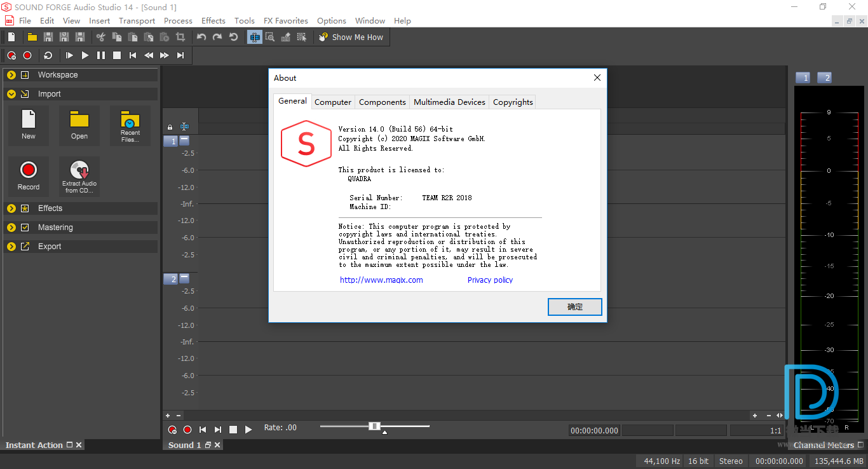Select the Pencil edit tool icon

point(286,37)
